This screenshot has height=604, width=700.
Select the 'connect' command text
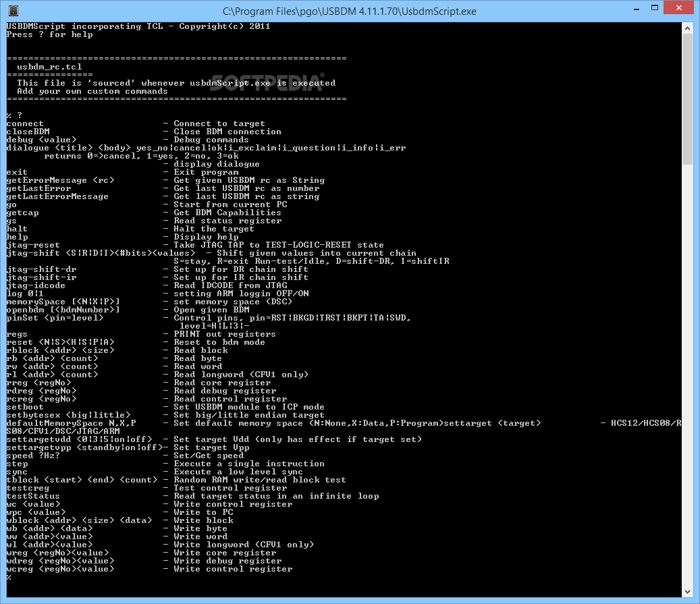(24, 123)
